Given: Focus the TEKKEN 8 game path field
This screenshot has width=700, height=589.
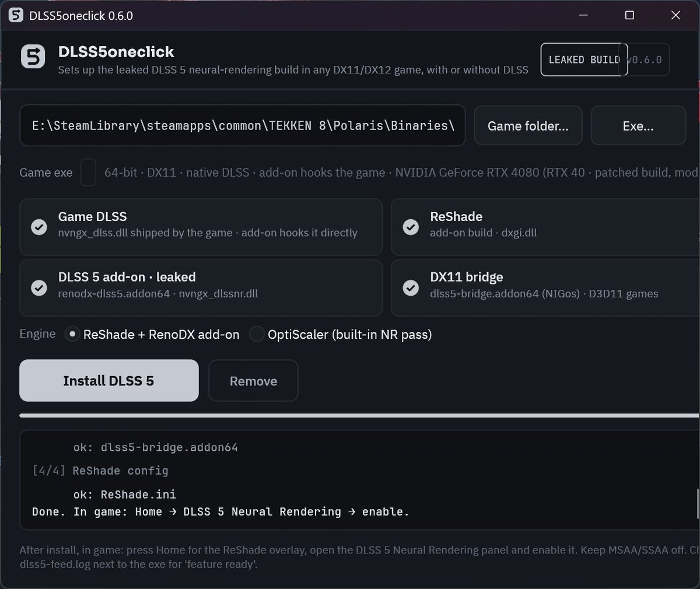Looking at the screenshot, I should (x=243, y=125).
